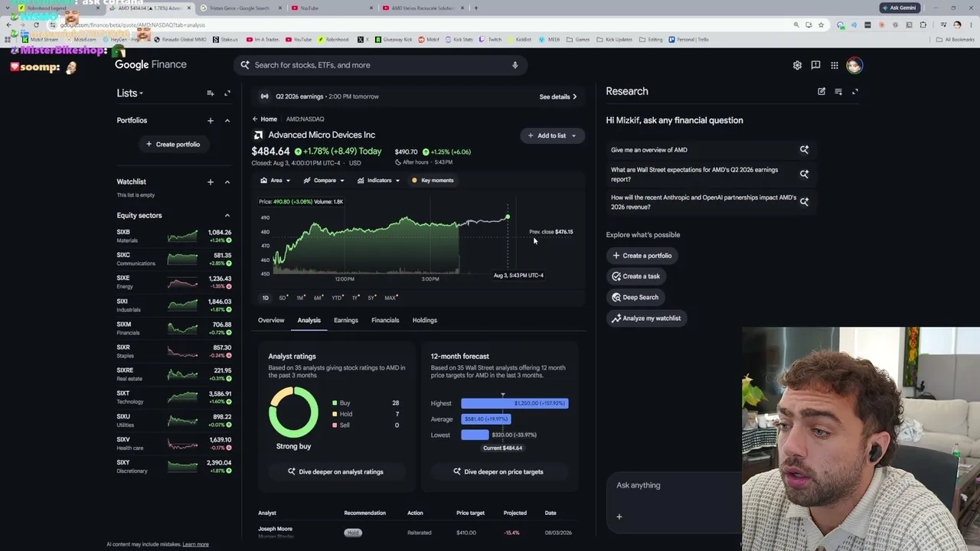The image size is (980, 551).
Task: Click the AMD company logo icon
Action: [x=258, y=135]
